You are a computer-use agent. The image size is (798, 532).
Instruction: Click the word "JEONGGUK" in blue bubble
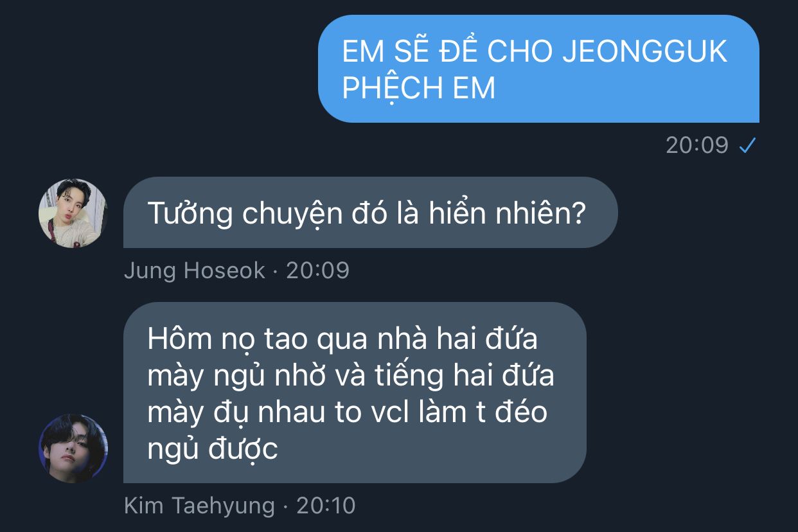click(645, 52)
